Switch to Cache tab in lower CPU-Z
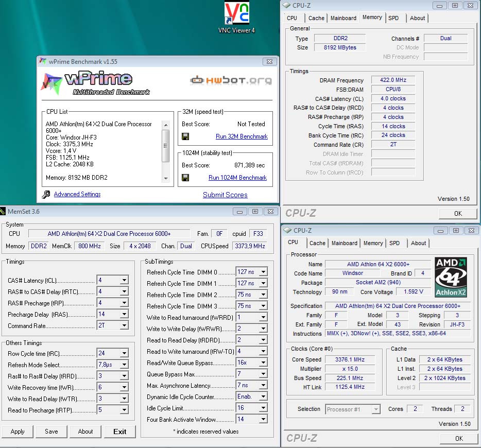 click(x=317, y=243)
